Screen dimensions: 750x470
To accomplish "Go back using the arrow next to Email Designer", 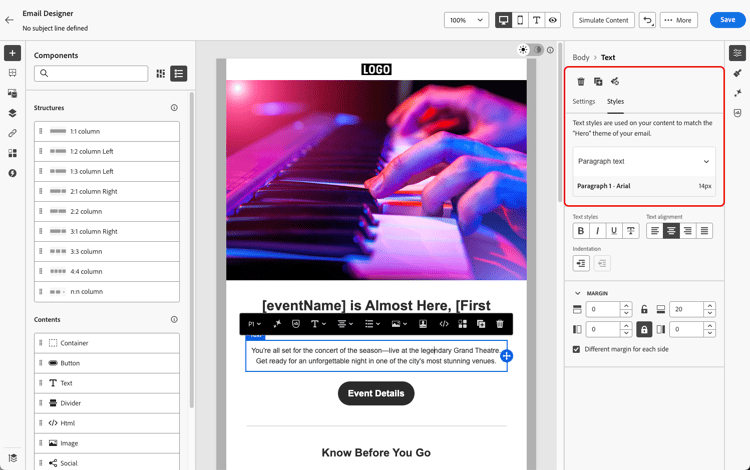I will coord(9,20).
